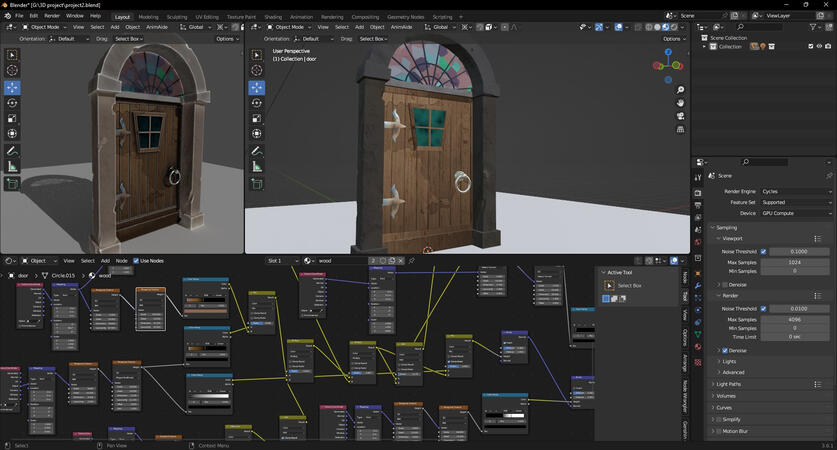Click the AnimAide menu in left viewport header
The height and width of the screenshot is (450, 837).
pyautogui.click(x=157, y=27)
